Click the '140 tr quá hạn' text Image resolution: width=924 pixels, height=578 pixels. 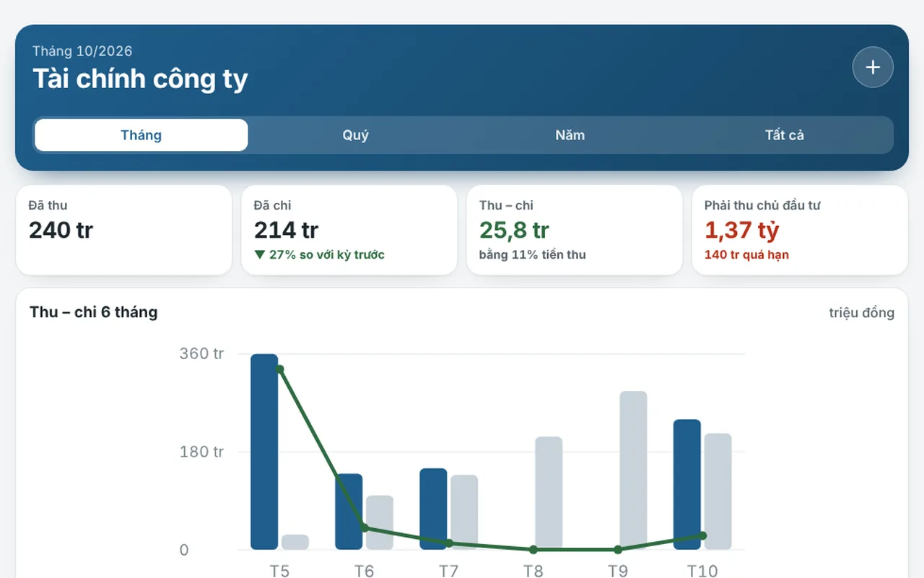tap(746, 254)
